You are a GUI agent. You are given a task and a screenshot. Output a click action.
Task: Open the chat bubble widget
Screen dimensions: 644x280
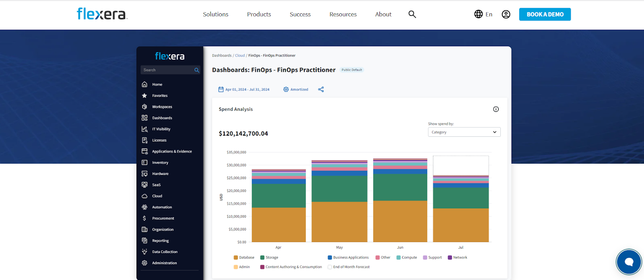point(629,262)
